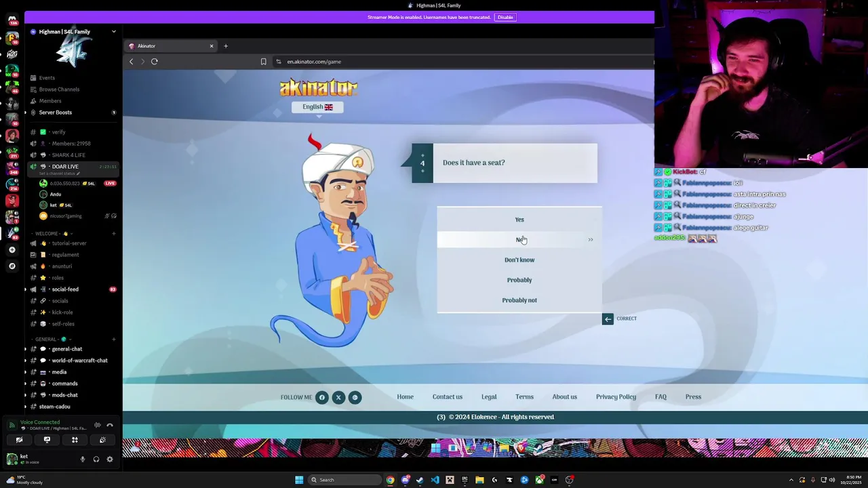
Task: Mute the Discord microphone
Action: [x=83, y=460]
